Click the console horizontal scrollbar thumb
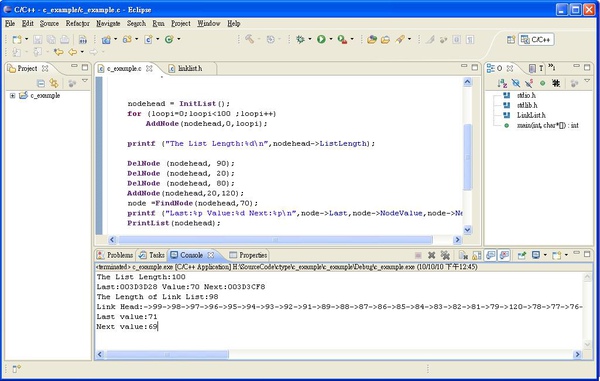 coord(167,355)
